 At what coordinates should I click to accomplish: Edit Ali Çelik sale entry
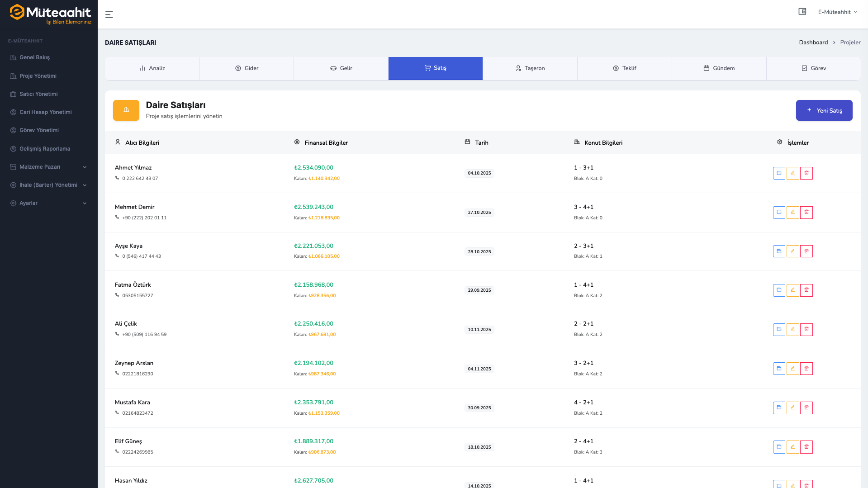point(792,330)
